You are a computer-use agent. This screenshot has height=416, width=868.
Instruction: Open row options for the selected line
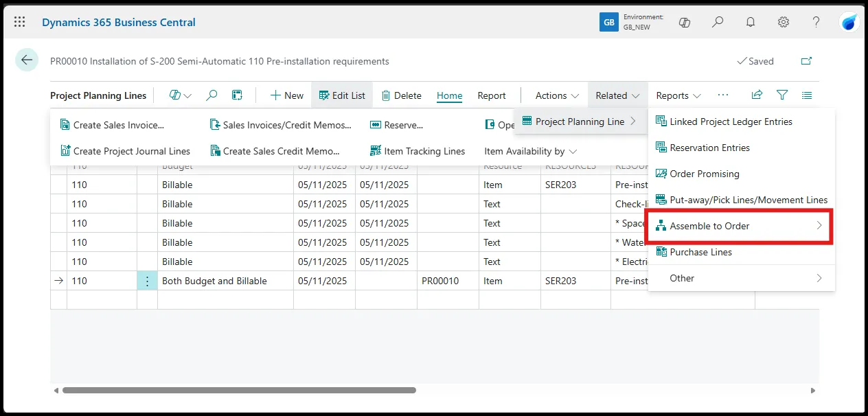[147, 281]
